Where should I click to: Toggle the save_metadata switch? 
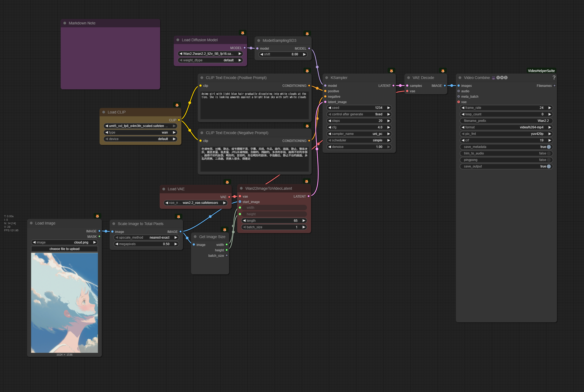click(x=549, y=147)
